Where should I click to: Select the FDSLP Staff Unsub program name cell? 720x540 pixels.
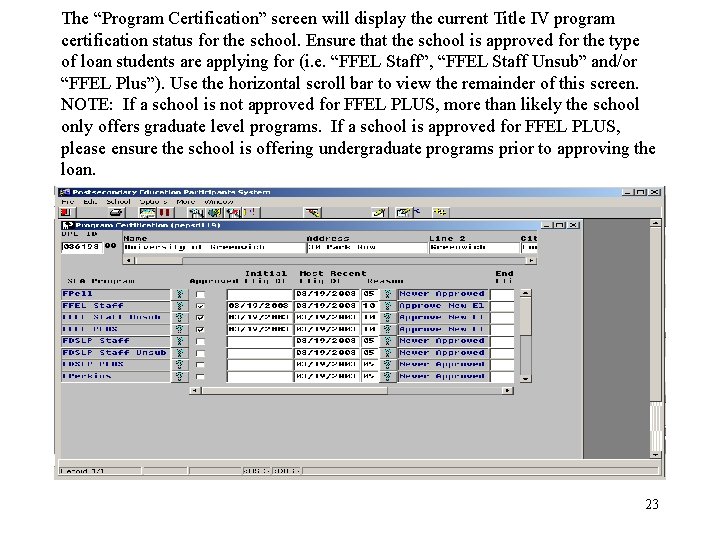point(116,353)
